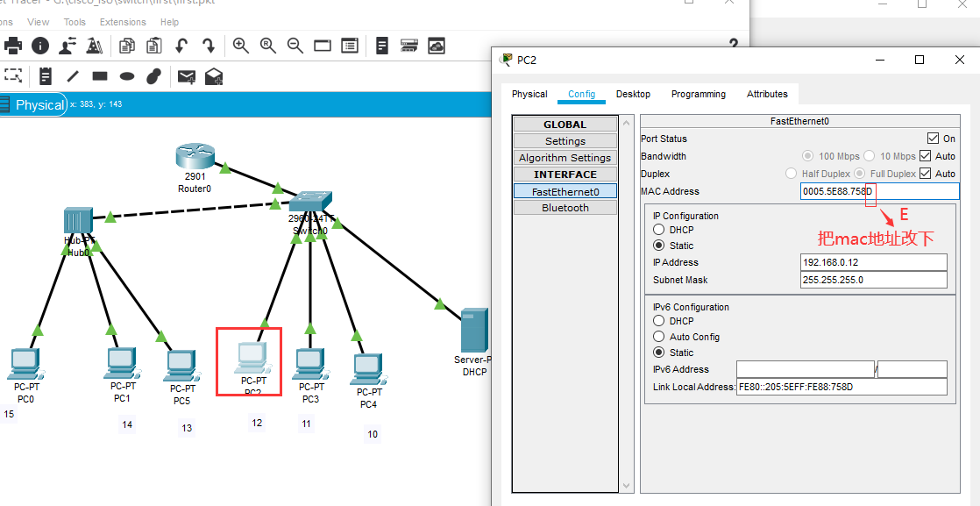Add a Complex PDU open envelope
Screen dimensions: 980x506
[x=214, y=76]
